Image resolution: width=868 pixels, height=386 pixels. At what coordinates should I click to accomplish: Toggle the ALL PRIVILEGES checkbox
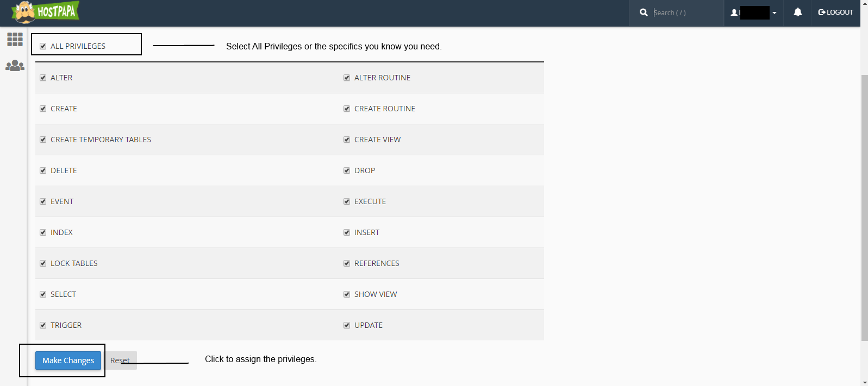(x=43, y=46)
